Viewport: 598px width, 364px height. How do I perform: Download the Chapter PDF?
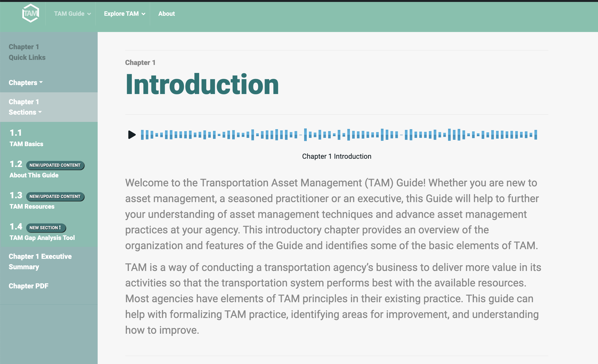28,285
